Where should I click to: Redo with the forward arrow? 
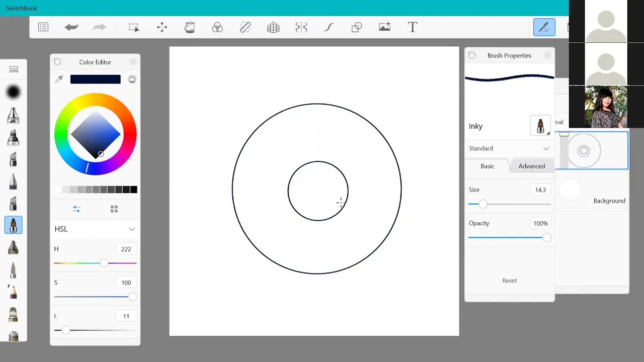coord(100,27)
